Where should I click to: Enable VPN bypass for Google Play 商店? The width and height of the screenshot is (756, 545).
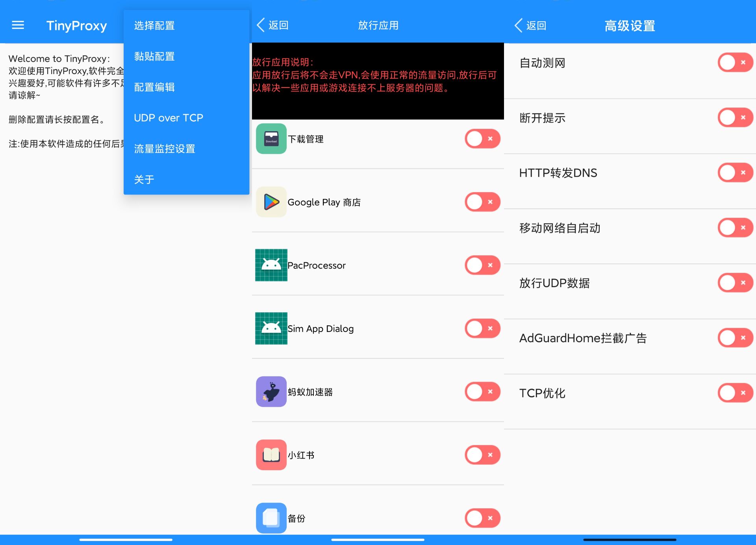click(482, 202)
